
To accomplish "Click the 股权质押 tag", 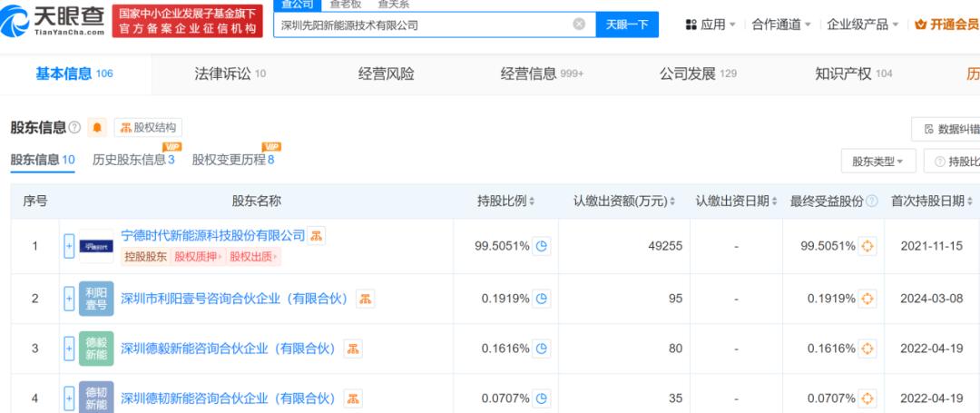I will coord(198,256).
